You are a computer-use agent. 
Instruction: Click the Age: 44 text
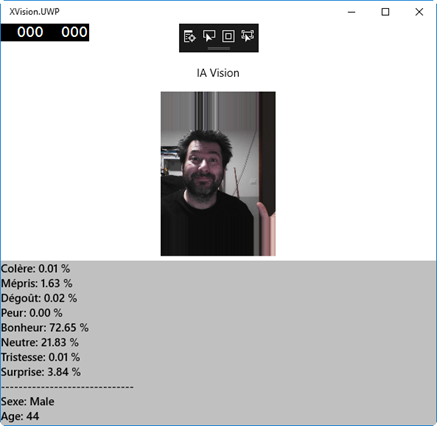click(20, 416)
